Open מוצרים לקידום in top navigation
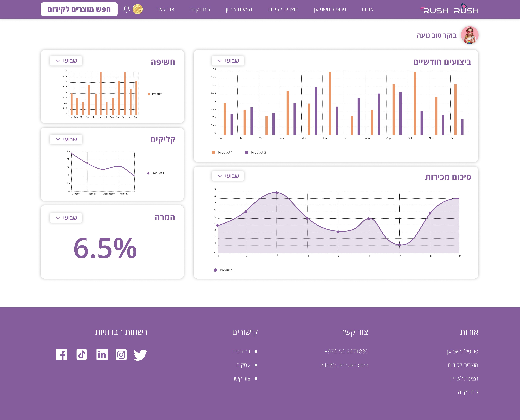 (x=283, y=9)
